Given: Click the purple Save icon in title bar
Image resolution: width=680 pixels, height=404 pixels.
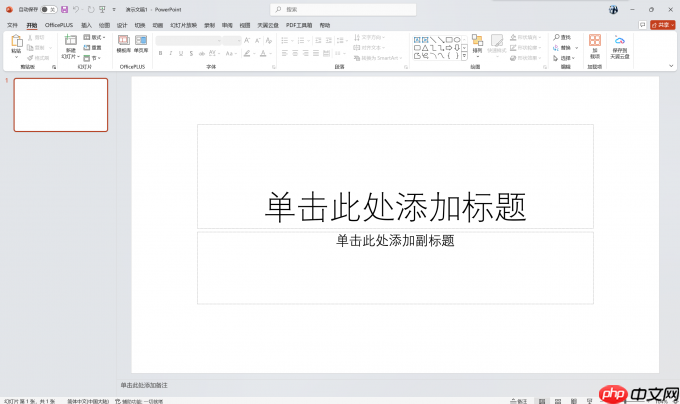Looking at the screenshot, I should point(65,10).
